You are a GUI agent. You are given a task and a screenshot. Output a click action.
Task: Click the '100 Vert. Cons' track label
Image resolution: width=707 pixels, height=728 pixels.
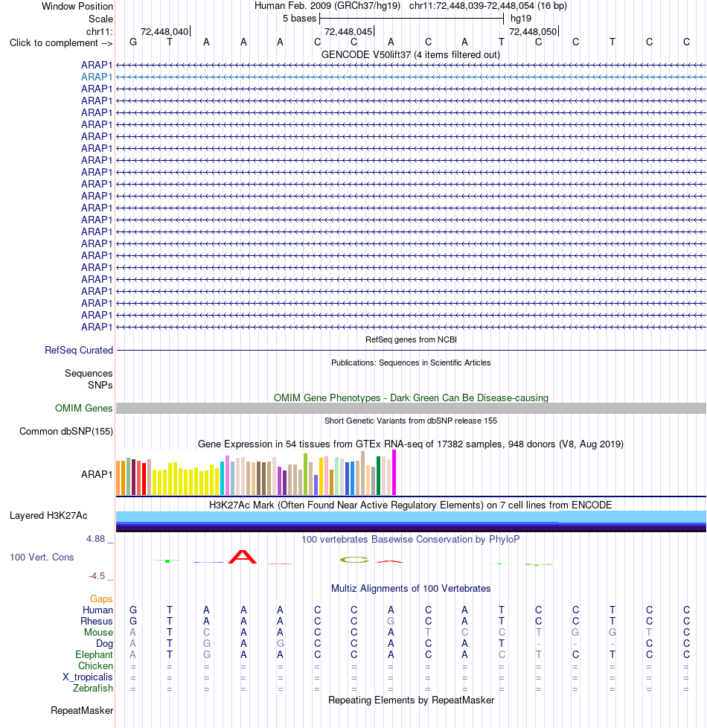tap(42, 557)
